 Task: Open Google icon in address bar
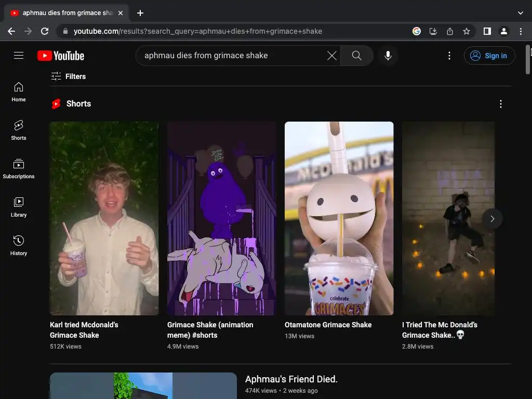tap(417, 31)
